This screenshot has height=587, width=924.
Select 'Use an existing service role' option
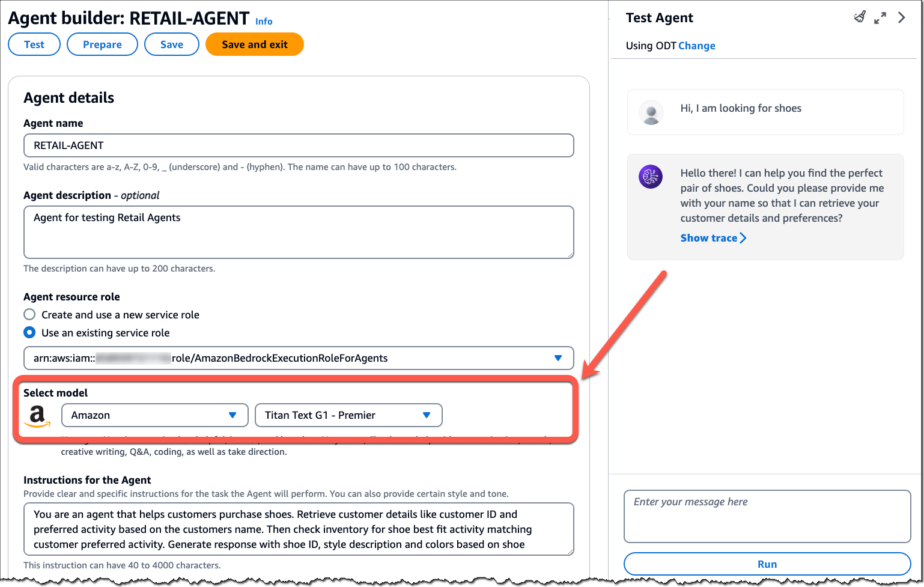point(29,332)
